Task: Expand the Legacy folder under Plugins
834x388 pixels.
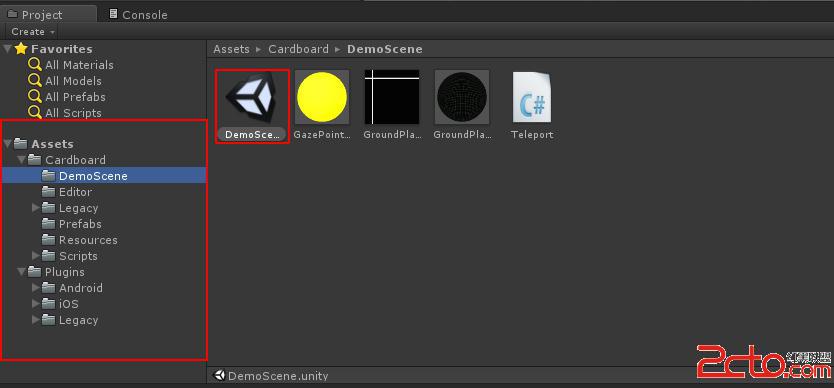Action: (36, 320)
